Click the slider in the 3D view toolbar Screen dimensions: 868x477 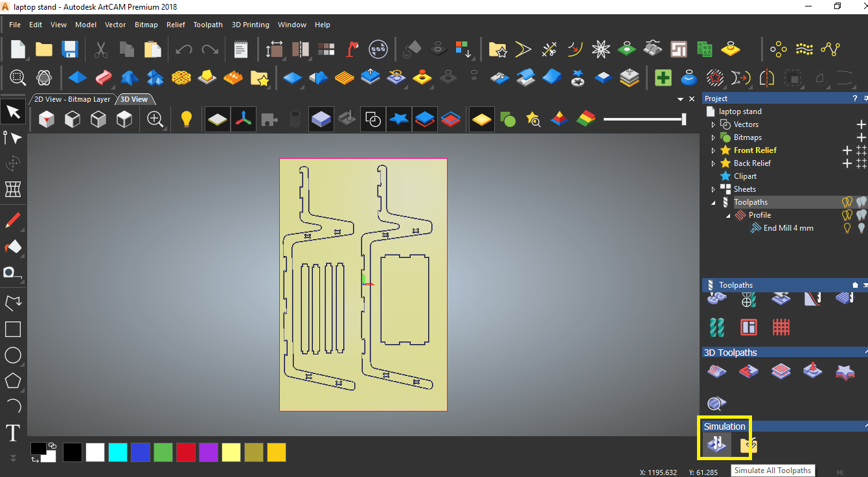(645, 119)
